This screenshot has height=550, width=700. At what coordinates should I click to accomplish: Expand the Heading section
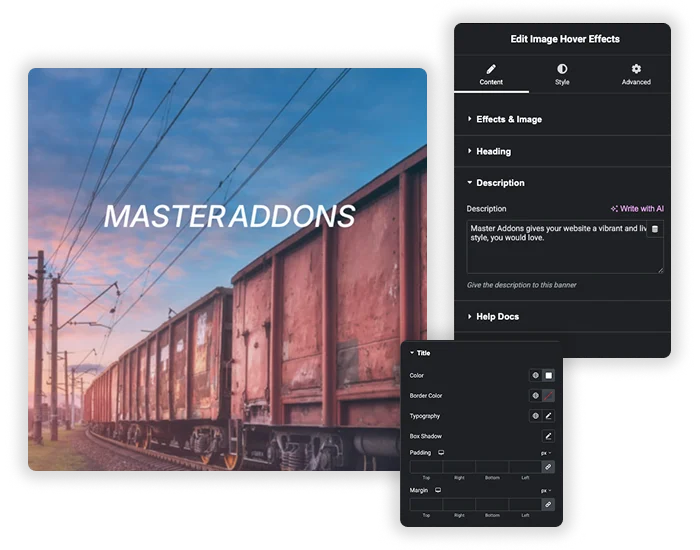pyautogui.click(x=562, y=151)
